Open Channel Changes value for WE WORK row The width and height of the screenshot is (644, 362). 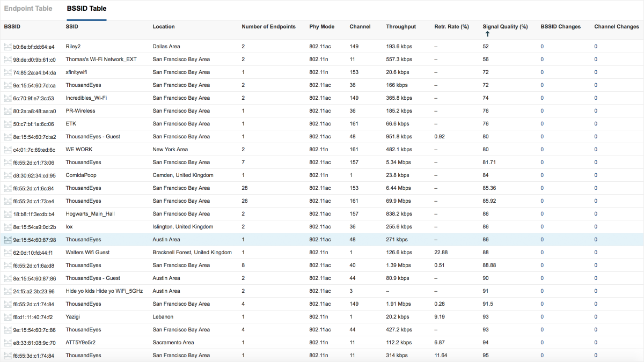click(596, 150)
